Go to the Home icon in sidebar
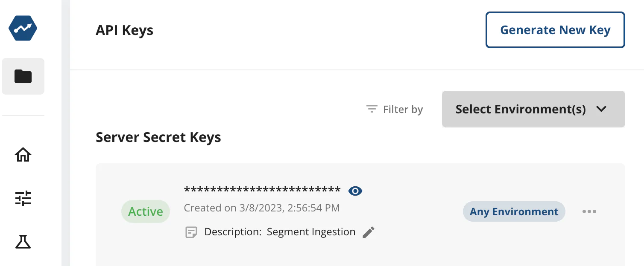 [x=23, y=155]
